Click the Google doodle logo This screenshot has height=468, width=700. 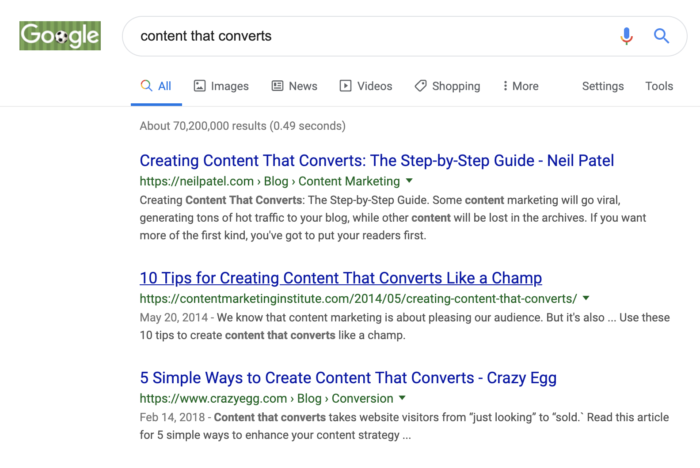(x=60, y=36)
